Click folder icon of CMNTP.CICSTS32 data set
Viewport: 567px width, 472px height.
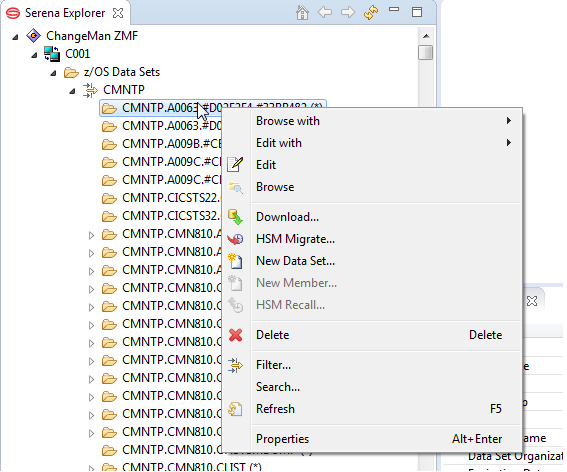(109, 216)
